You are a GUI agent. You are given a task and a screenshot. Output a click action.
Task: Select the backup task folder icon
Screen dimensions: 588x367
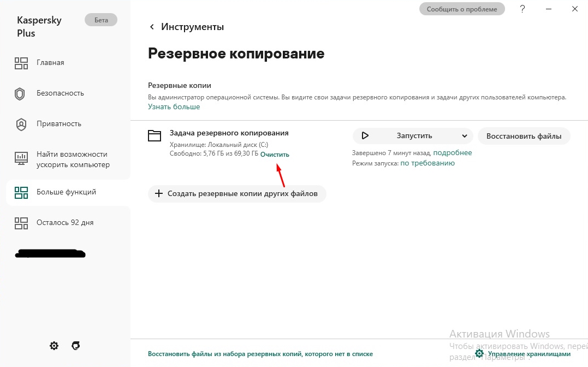click(x=154, y=135)
